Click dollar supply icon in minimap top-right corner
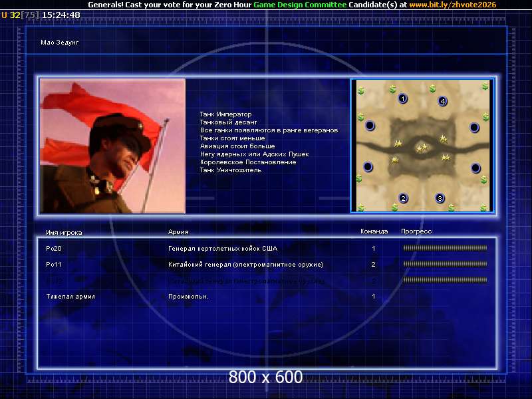This screenshot has width=532, height=399. tap(485, 86)
